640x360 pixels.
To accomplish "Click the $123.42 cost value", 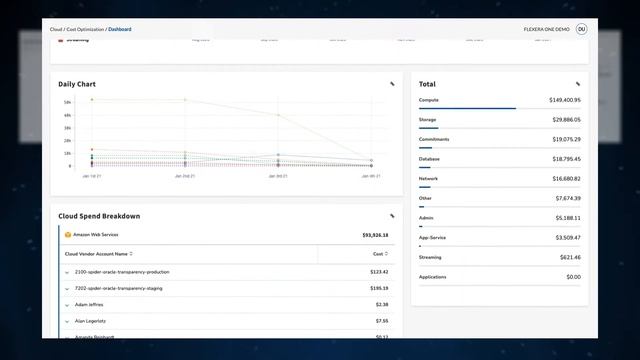I will 379,272.
